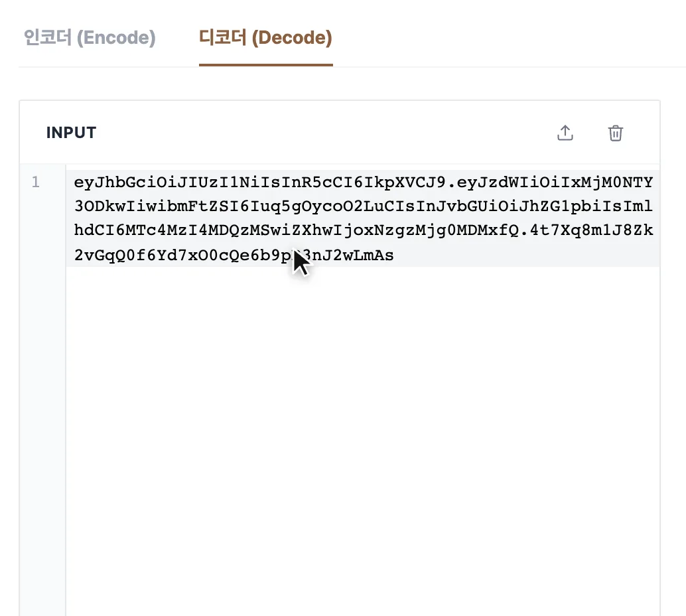This screenshot has height=616, width=686.
Task: Click the text 'ZXhwIjoxNzgzMjg0MDMxfQ' in the token
Action: point(405,230)
